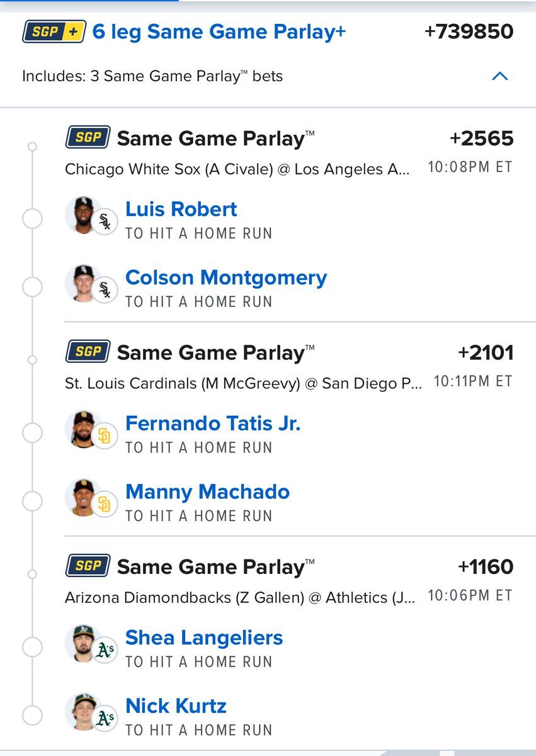Select the Manny Machado leg circle marker
This screenshot has height=756, width=536.
click(32, 501)
